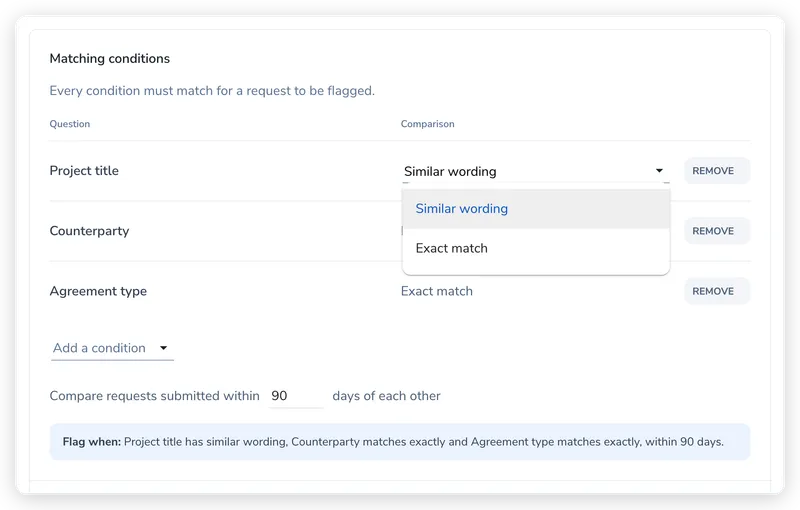Click the Project title question label

(x=84, y=171)
